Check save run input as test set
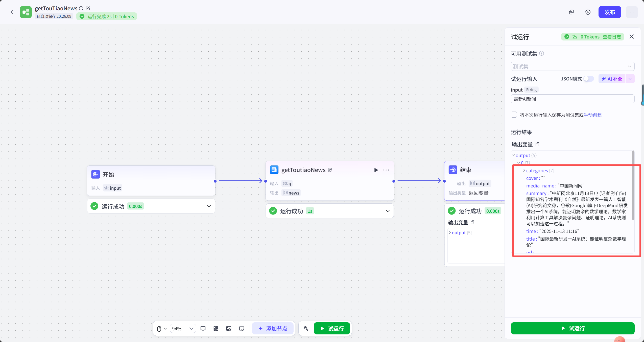The width and height of the screenshot is (644, 342). [x=514, y=115]
